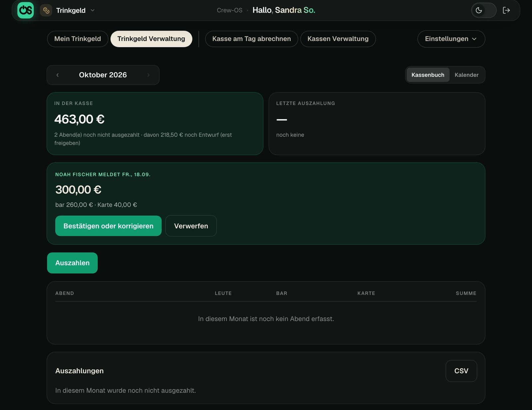Go to previous month with left arrow

point(58,75)
